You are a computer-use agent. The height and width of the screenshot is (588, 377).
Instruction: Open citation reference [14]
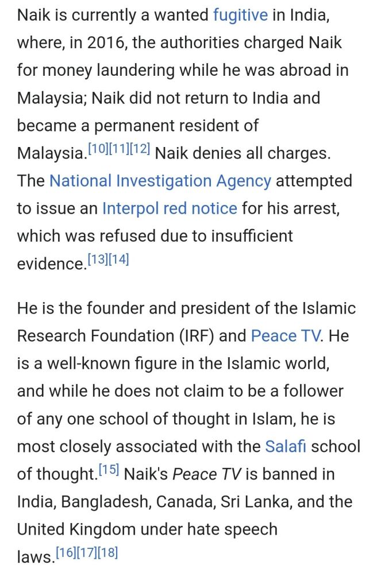(119, 259)
